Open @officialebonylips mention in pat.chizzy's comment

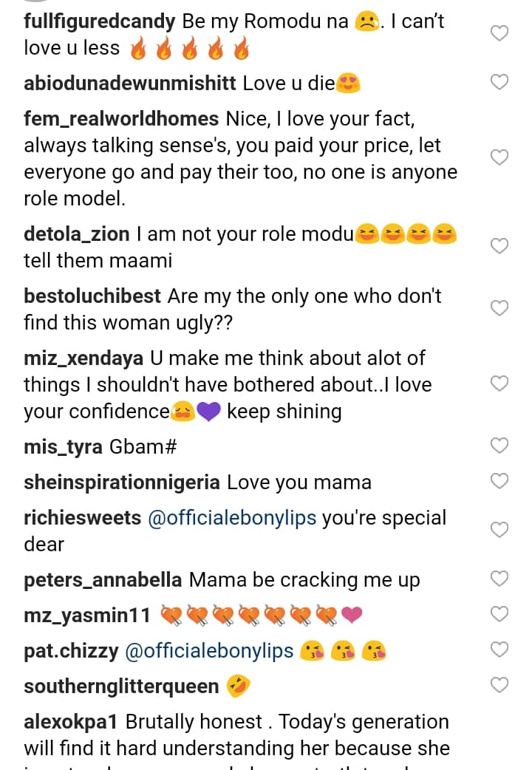tap(210, 651)
